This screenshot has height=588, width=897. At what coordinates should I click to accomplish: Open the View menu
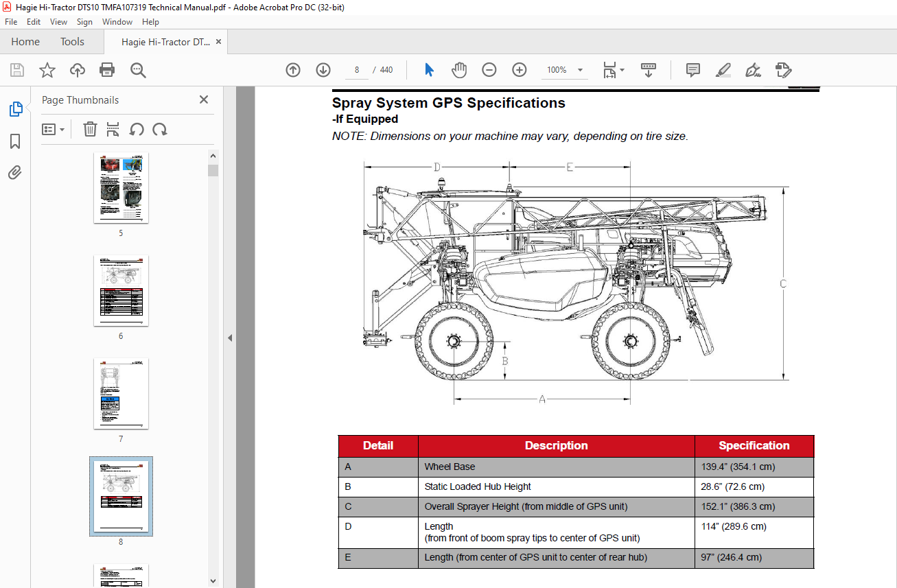[x=58, y=22]
